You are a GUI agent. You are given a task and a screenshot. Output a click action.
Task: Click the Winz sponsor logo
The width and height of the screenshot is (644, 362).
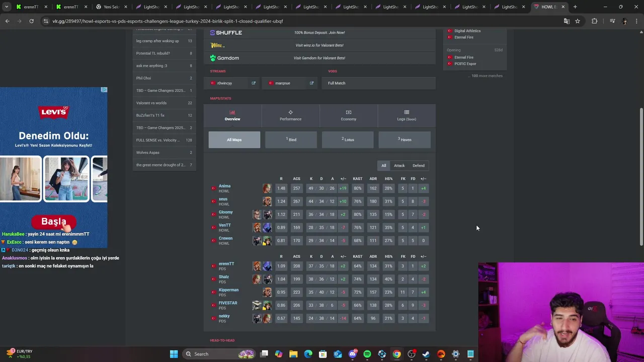tap(217, 45)
